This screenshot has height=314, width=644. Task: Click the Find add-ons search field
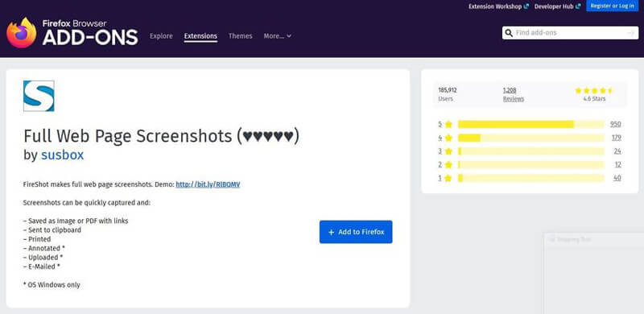pyautogui.click(x=570, y=33)
